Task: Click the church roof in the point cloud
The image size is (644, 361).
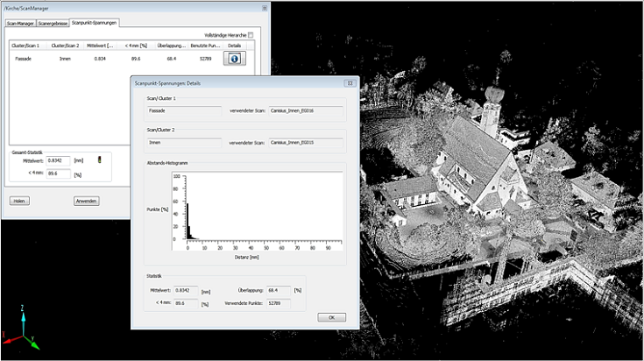Action: coord(477,150)
